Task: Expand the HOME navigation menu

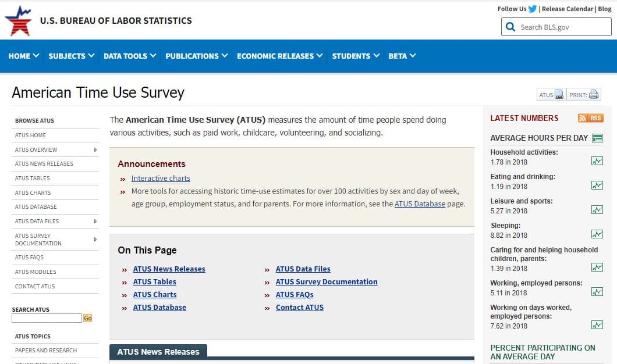Action: point(24,56)
